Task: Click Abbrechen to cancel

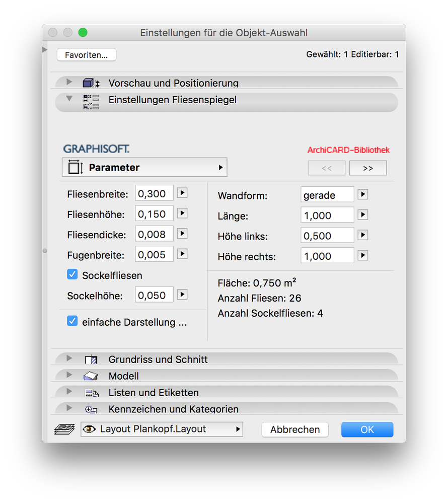Action: (295, 429)
